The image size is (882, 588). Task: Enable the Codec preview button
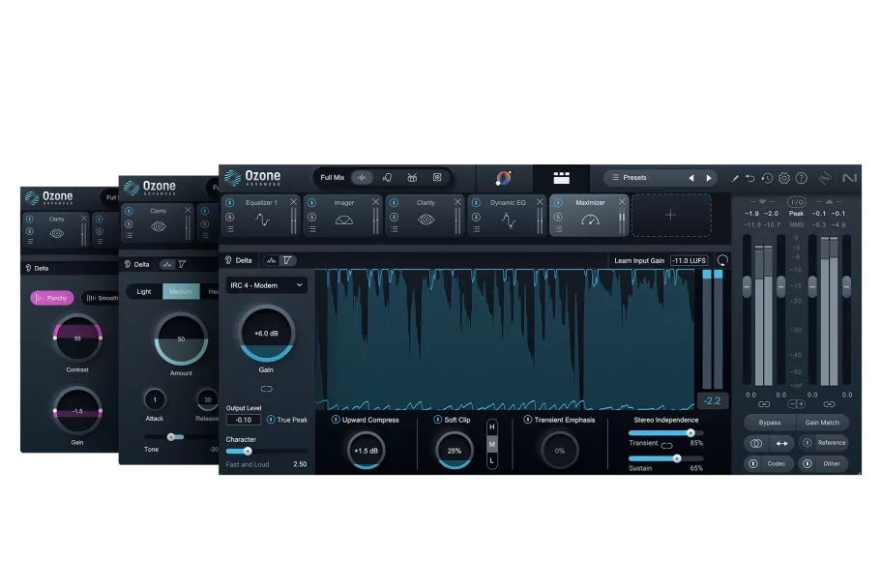click(769, 463)
